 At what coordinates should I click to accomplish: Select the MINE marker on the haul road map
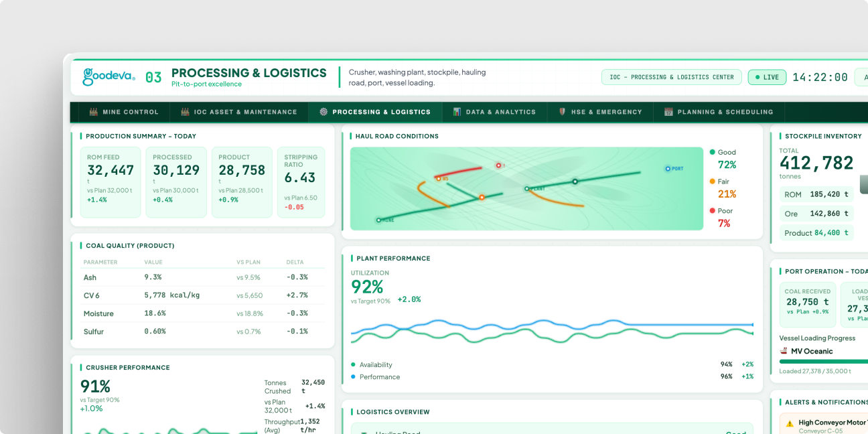point(378,220)
